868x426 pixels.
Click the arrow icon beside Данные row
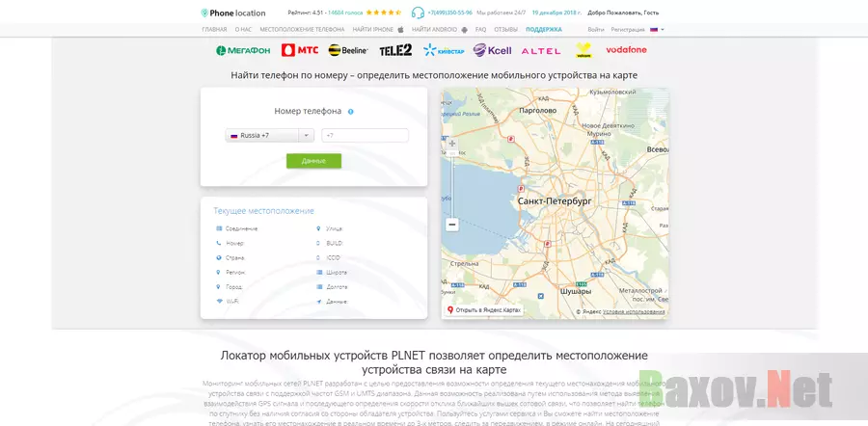tap(318, 302)
